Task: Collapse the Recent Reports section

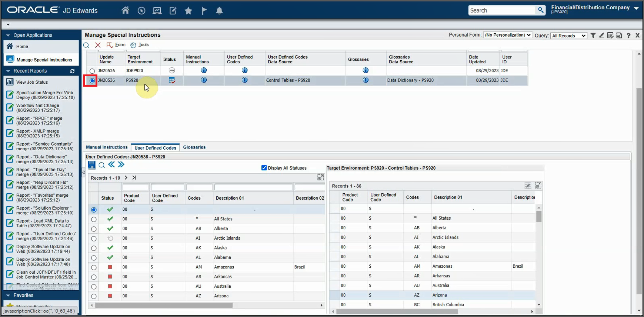Action: (x=8, y=71)
